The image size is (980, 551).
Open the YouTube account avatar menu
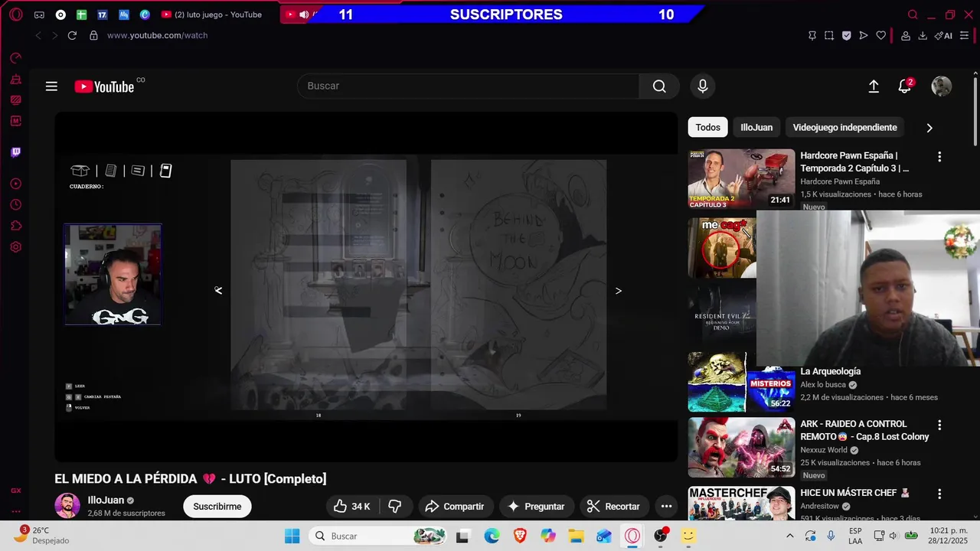(x=941, y=86)
